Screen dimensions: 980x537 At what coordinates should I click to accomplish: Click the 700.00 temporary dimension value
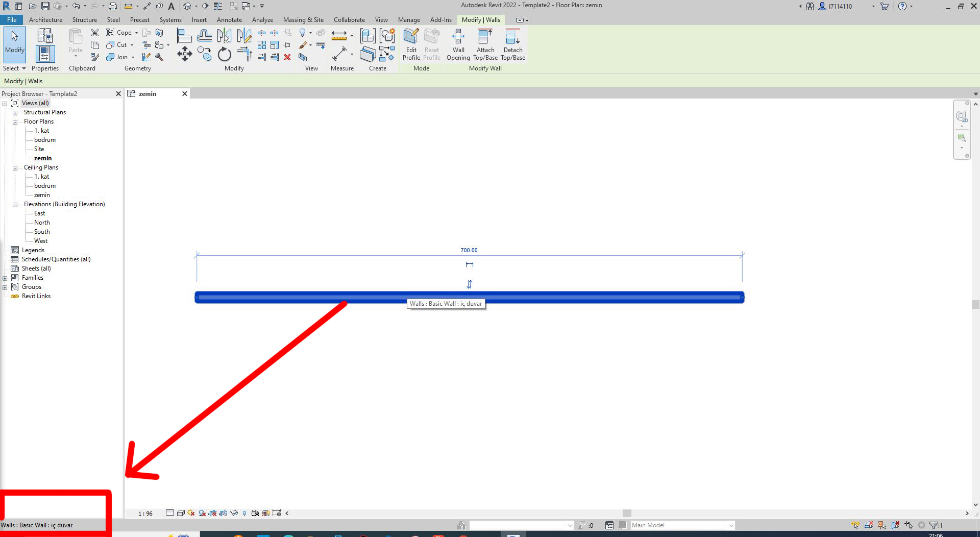469,250
